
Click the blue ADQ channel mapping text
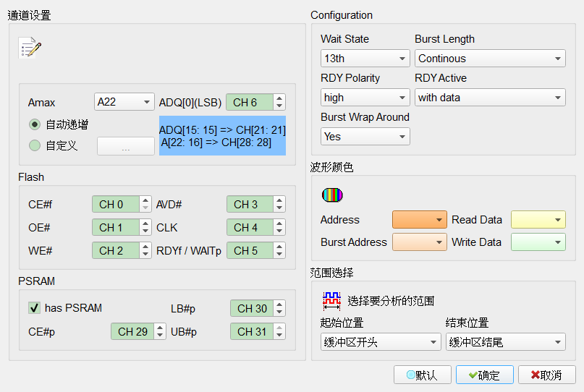click(x=222, y=136)
